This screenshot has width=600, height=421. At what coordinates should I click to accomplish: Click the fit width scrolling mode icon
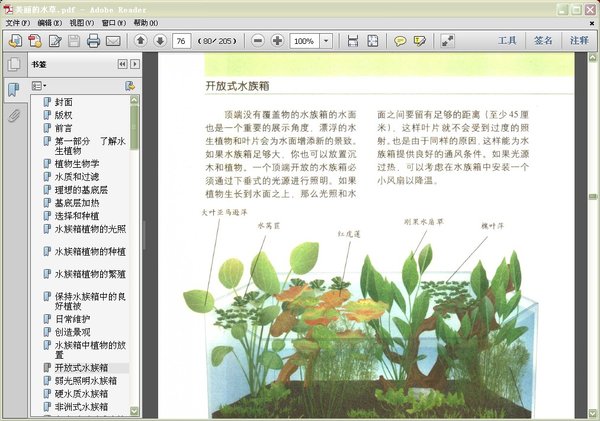tap(353, 41)
